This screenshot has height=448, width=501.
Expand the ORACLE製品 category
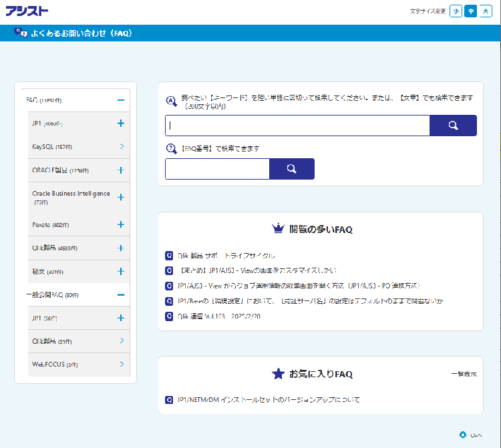tap(121, 170)
